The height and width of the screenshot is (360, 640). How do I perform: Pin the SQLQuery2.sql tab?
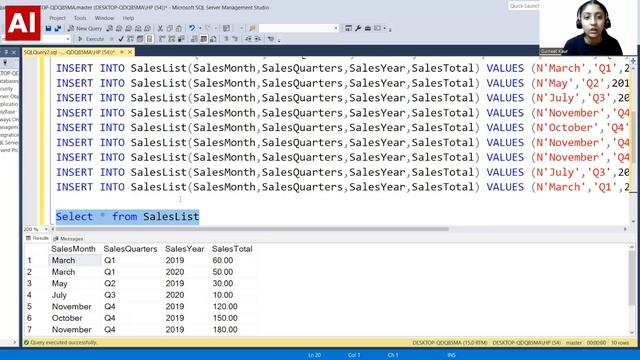(122, 52)
